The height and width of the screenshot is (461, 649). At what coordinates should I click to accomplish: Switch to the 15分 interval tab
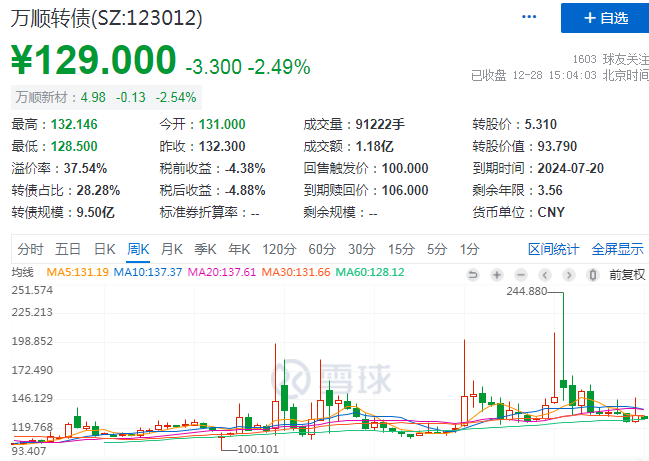[x=401, y=249]
